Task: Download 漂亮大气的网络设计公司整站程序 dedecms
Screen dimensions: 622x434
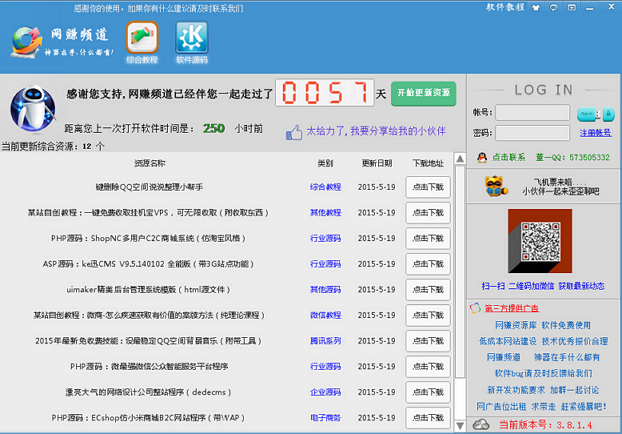Action: pyautogui.click(x=428, y=392)
